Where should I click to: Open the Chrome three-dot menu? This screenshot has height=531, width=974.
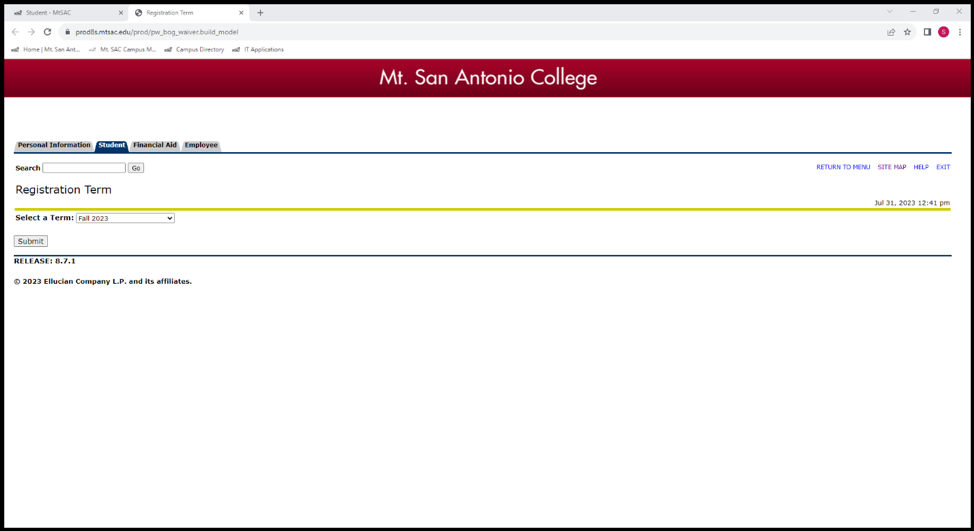(x=960, y=32)
